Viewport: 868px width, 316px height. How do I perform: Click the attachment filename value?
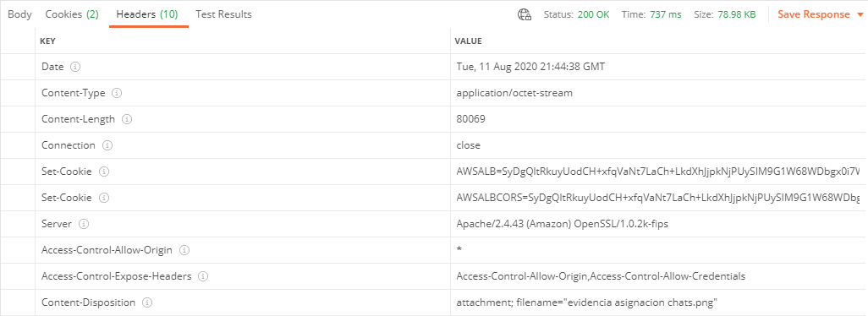(587, 302)
